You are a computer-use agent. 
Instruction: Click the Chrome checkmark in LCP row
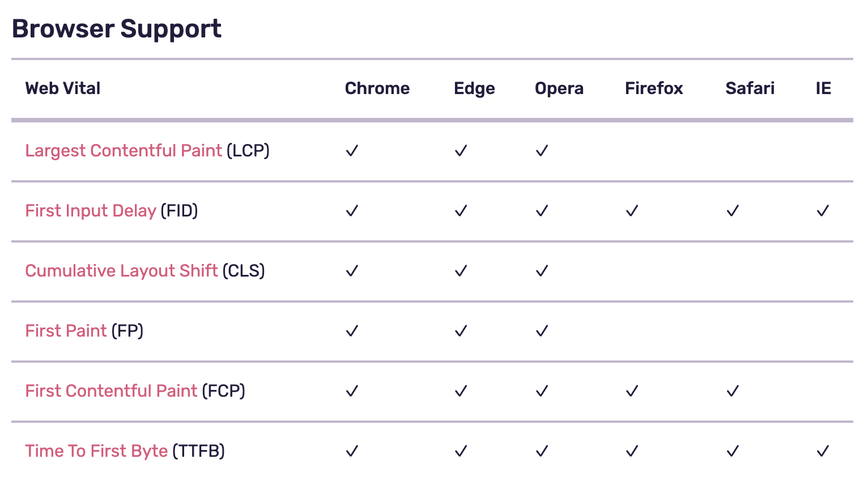click(x=352, y=151)
